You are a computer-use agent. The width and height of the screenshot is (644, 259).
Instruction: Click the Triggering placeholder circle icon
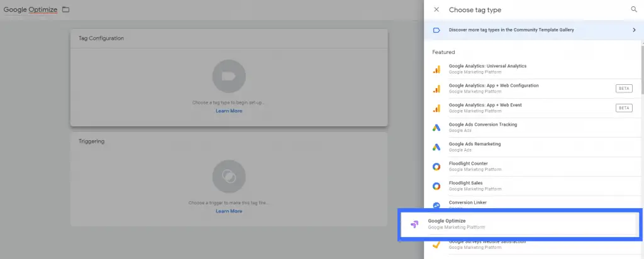229,177
